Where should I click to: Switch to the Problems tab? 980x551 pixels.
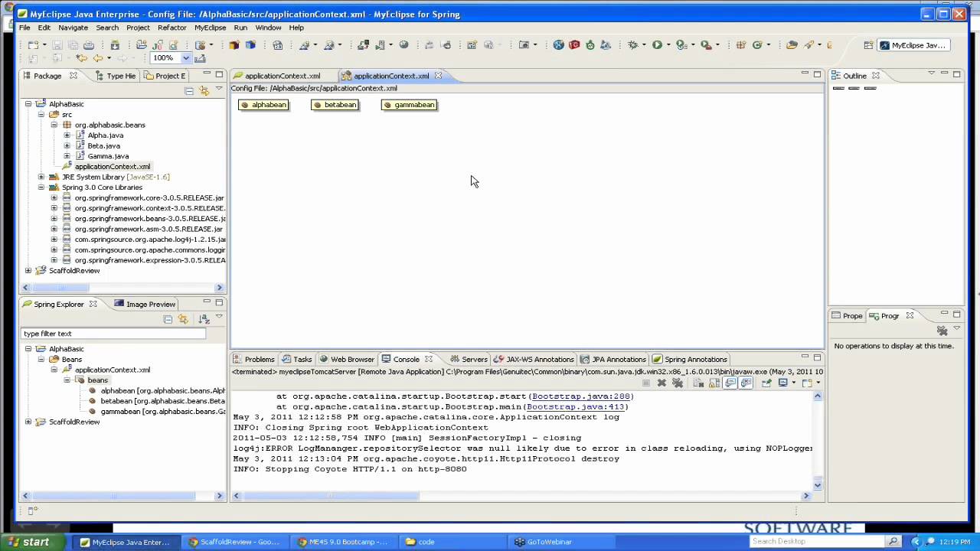(254, 359)
